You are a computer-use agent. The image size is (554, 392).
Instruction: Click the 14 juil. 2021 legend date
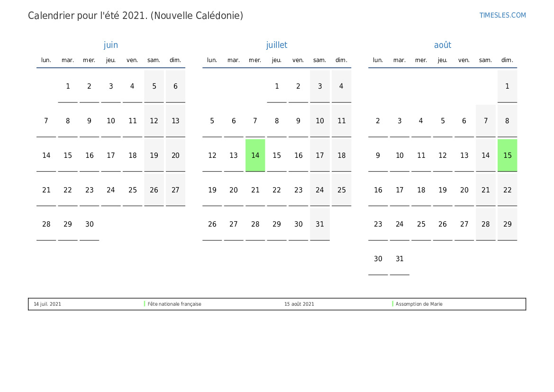pos(47,304)
